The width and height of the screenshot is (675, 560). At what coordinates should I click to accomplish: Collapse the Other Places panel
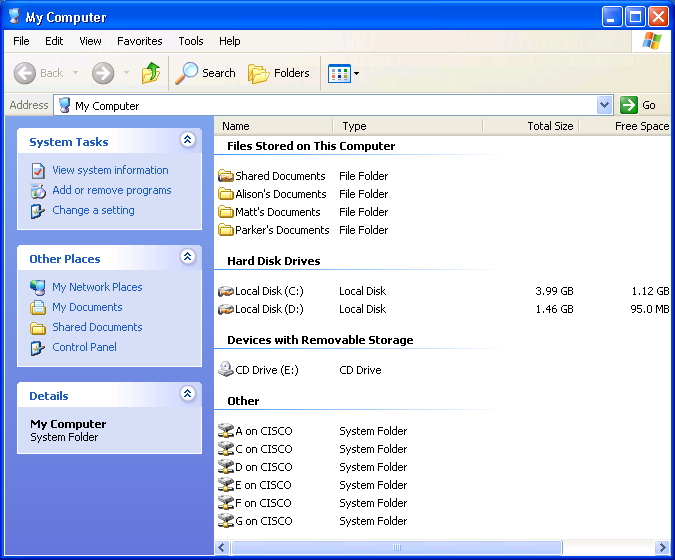coord(187,258)
